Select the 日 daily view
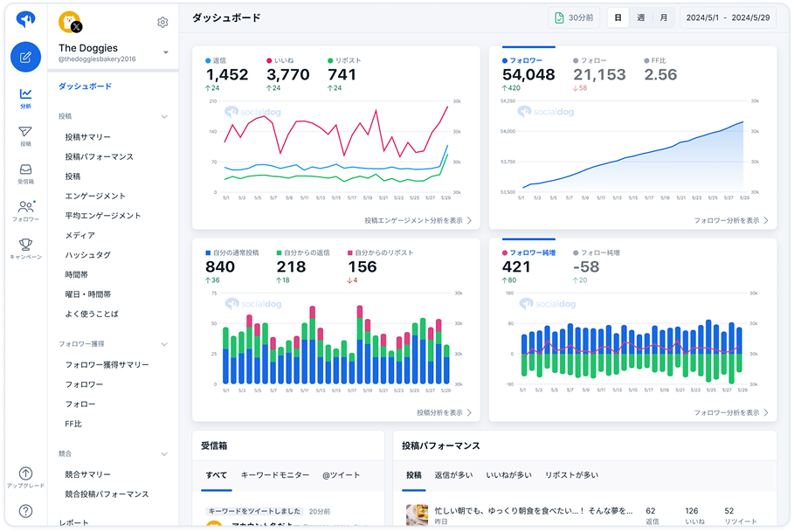The image size is (794, 532). click(x=619, y=17)
